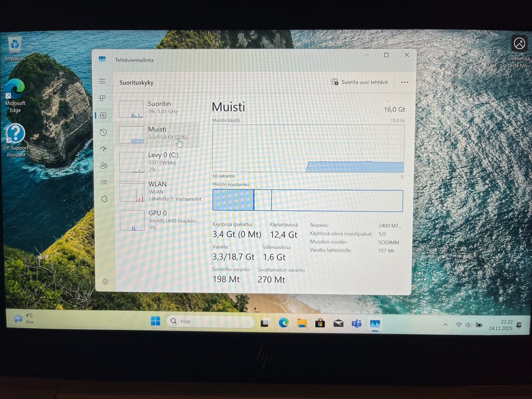Open the Services puzzle icon in sidebar
Viewport: 532px width, 399px height.
104,199
